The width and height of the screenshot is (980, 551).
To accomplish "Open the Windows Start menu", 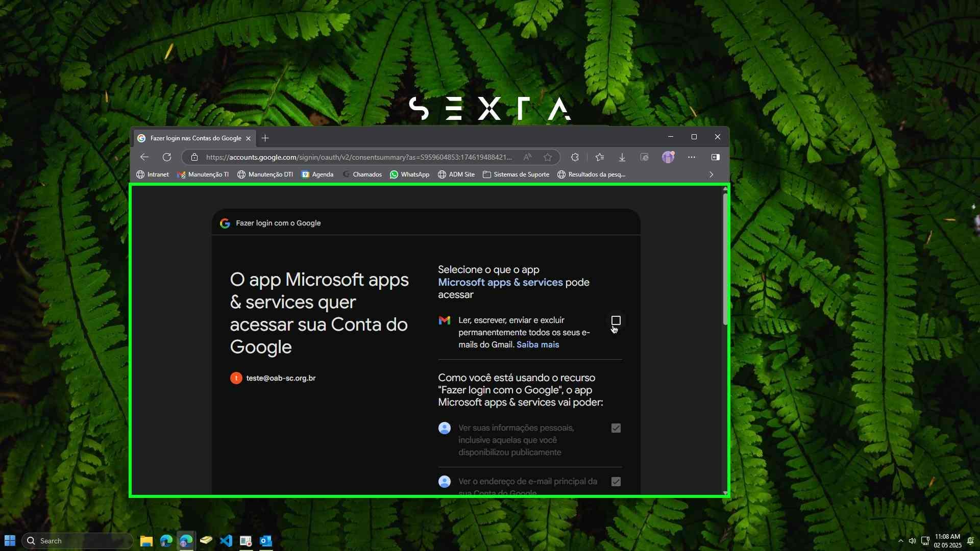I will point(10,541).
